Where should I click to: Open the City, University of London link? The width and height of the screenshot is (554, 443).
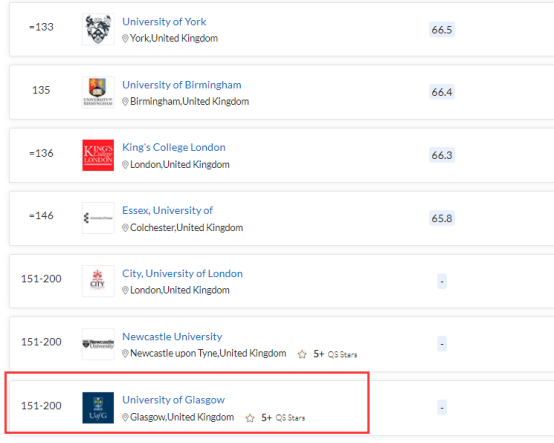(x=182, y=273)
